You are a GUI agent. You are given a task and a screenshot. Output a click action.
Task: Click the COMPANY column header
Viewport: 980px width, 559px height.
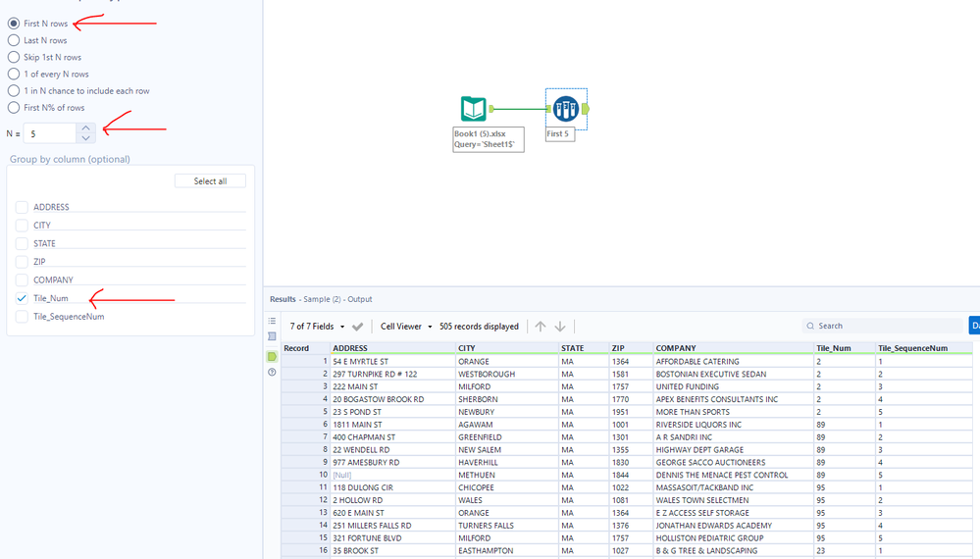click(x=734, y=348)
